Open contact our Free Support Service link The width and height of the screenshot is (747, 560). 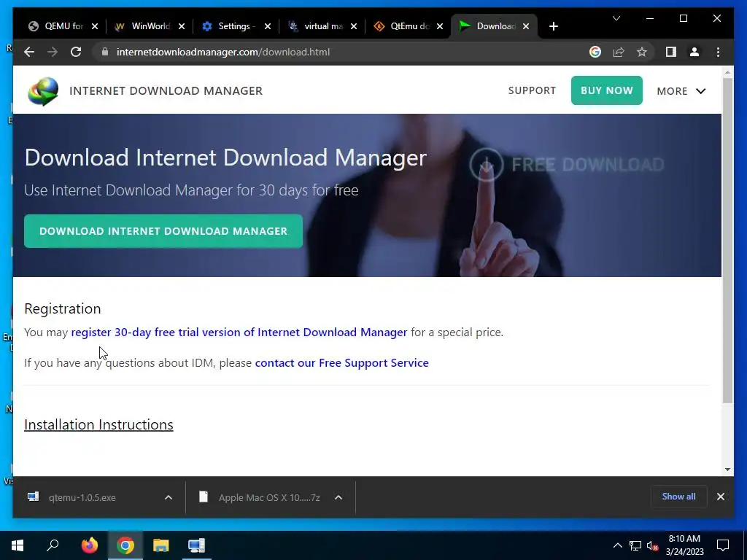click(x=341, y=362)
